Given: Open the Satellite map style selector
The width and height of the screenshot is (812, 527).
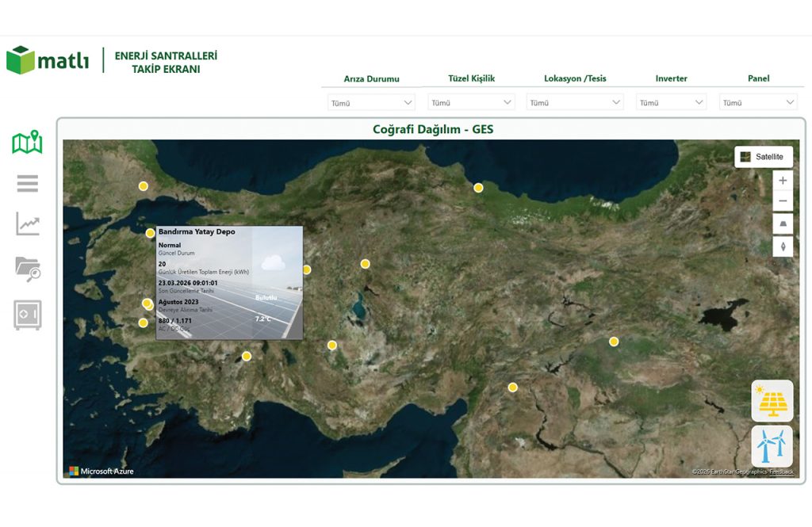Looking at the screenshot, I should pos(763,157).
